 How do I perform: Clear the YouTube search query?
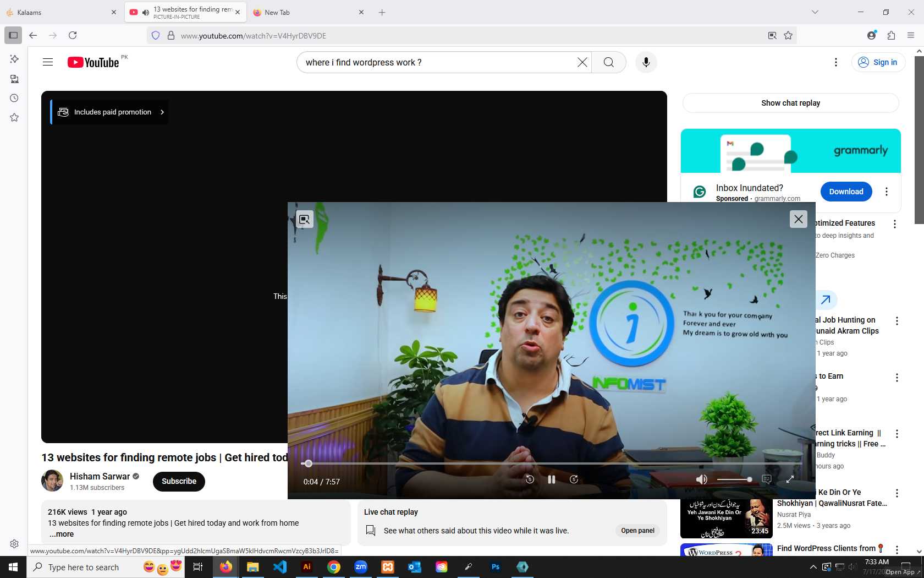tap(582, 62)
